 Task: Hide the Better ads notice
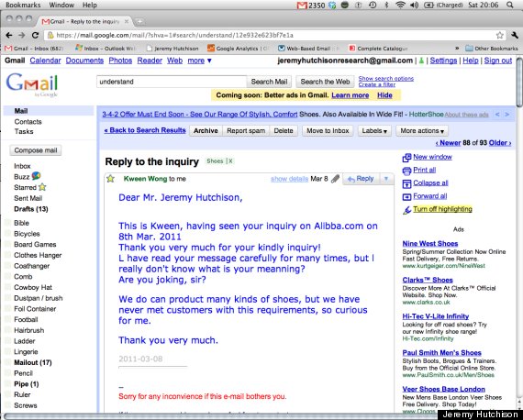tap(384, 95)
